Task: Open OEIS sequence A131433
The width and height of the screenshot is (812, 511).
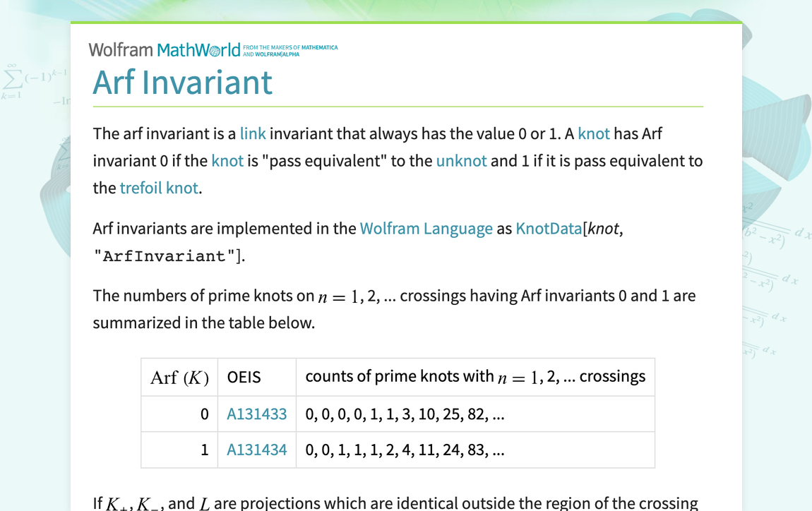Action: coord(256,414)
